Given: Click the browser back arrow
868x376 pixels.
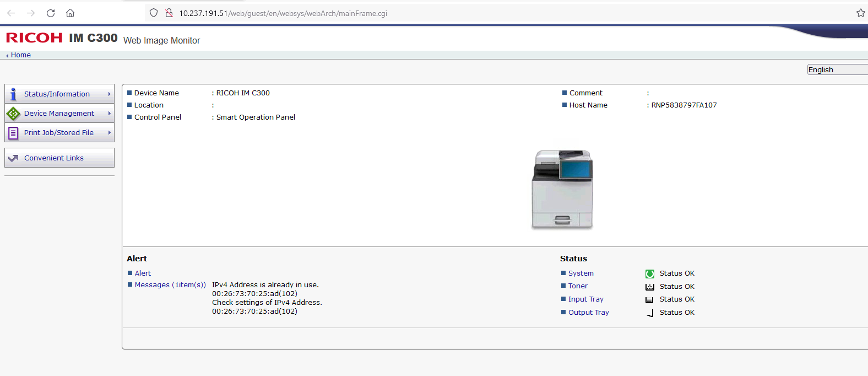Looking at the screenshot, I should click(x=11, y=13).
